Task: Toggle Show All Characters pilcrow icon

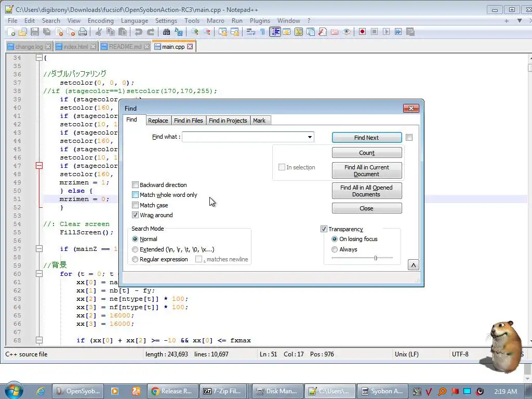Action: point(262,32)
